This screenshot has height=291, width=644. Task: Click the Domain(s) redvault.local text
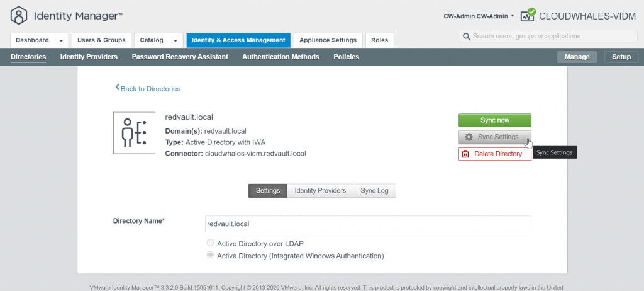pyautogui.click(x=206, y=131)
